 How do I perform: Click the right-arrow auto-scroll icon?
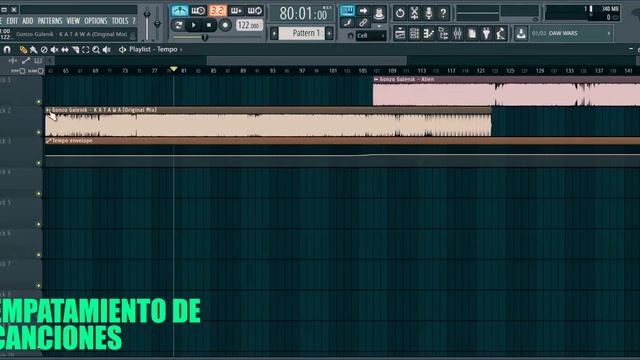[x=363, y=11]
